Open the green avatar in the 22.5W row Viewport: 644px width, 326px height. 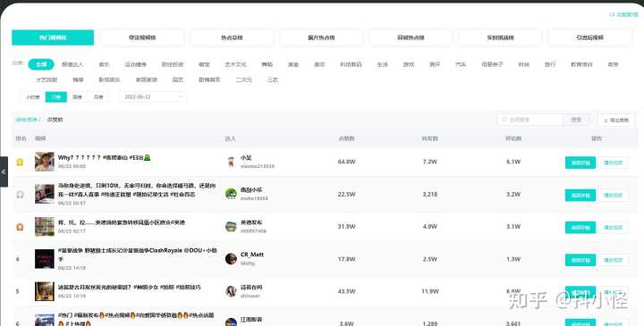pos(231,194)
